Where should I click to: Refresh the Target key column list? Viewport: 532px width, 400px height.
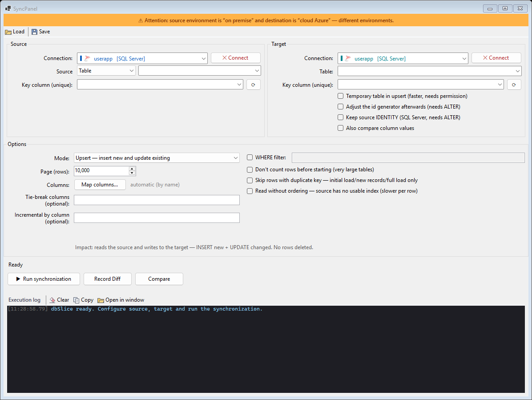514,85
